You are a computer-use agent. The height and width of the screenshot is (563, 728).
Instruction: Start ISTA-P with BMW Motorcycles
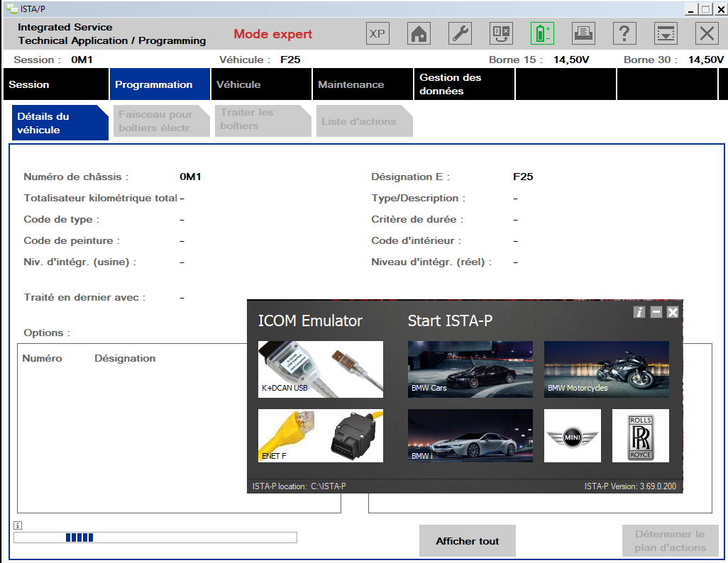point(606,369)
